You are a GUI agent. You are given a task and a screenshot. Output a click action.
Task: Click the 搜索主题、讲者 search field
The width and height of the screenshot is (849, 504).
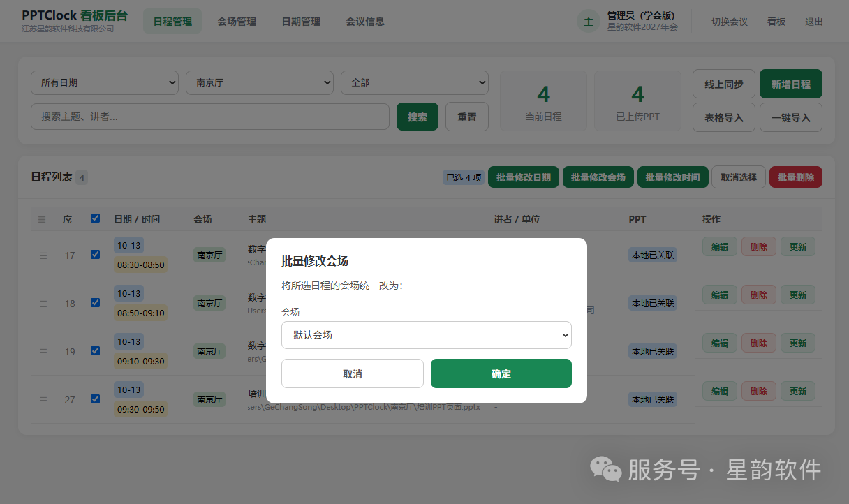click(x=210, y=117)
